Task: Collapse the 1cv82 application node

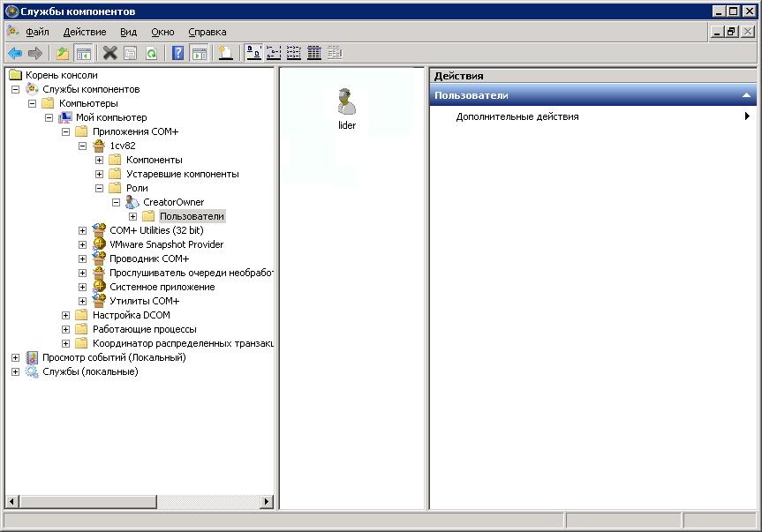Action: 83,146
